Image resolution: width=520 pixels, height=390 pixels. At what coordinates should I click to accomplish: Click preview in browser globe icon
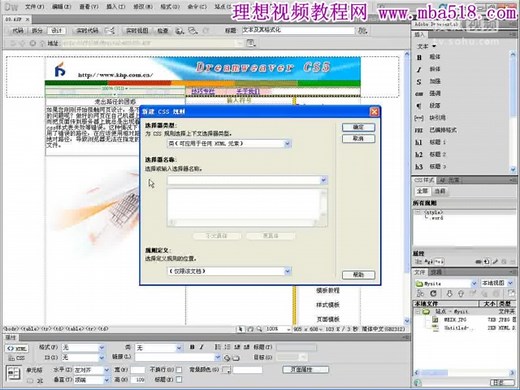coord(180,31)
